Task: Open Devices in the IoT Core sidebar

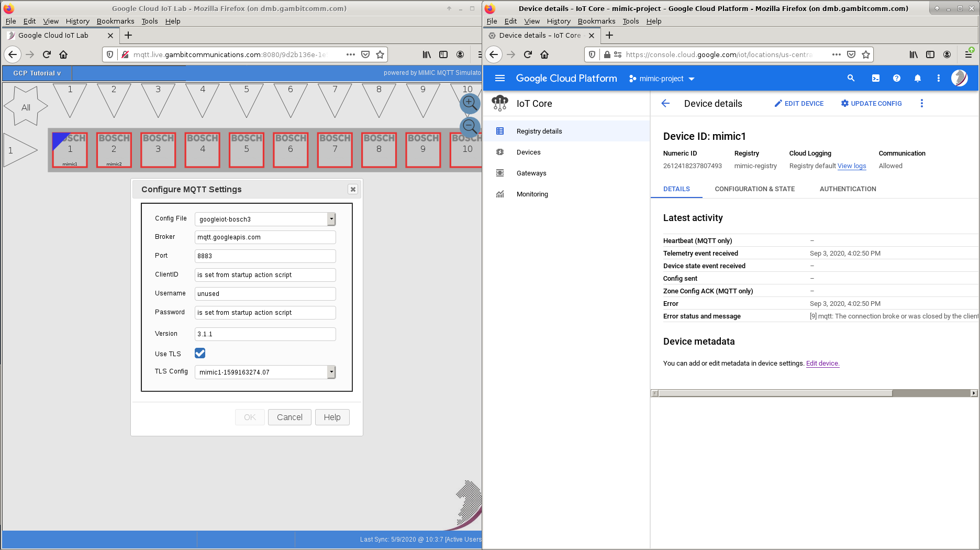Action: click(x=566, y=152)
